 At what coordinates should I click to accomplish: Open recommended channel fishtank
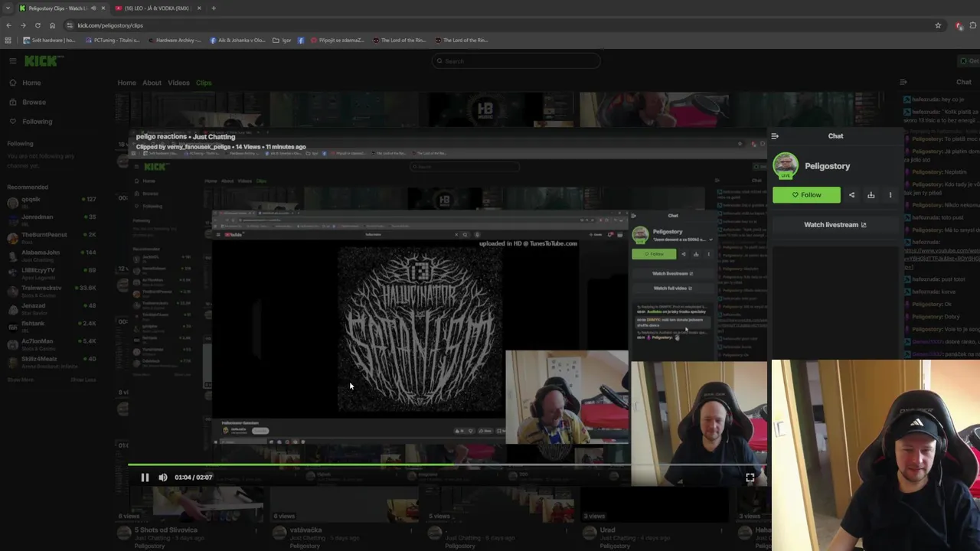point(52,326)
